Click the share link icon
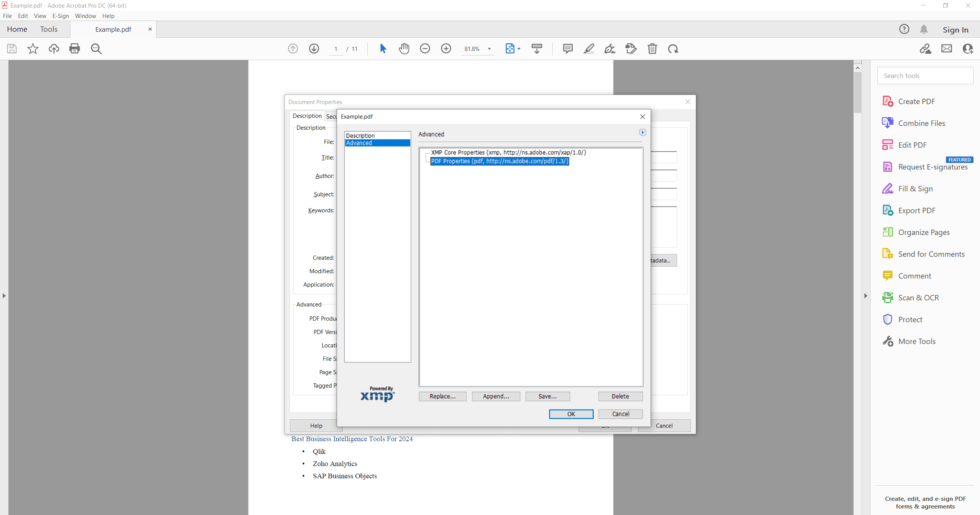The width and height of the screenshot is (980, 515). pos(925,49)
